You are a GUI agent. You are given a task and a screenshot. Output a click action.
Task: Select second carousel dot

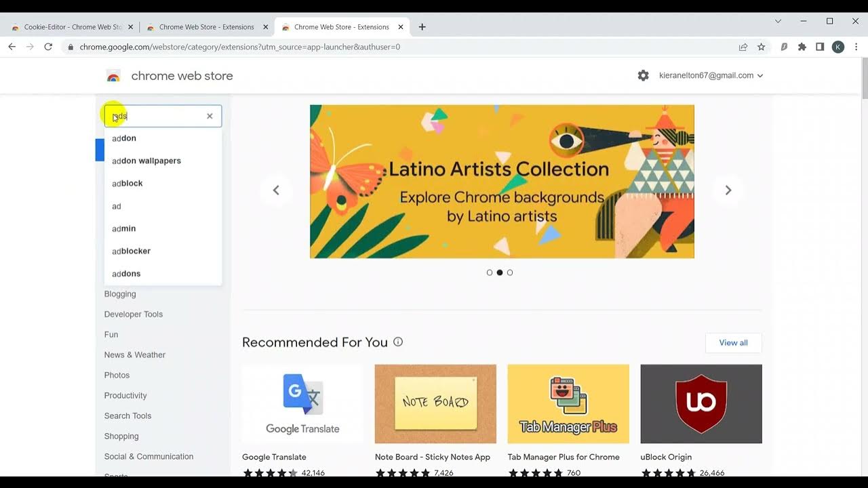click(500, 272)
